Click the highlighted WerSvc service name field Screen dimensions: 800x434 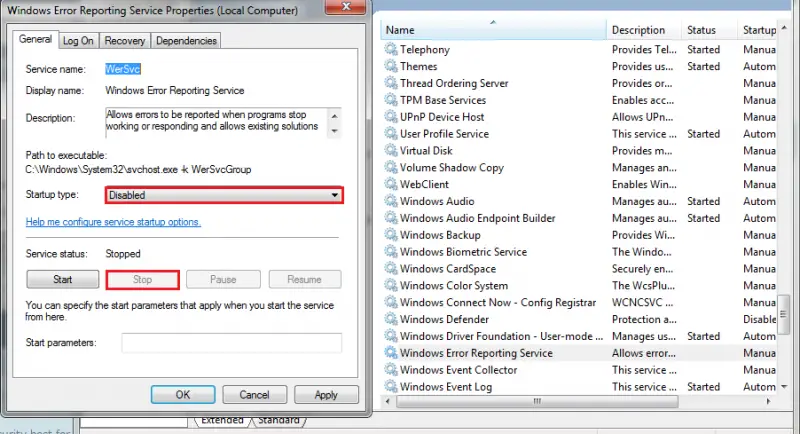[x=123, y=69]
